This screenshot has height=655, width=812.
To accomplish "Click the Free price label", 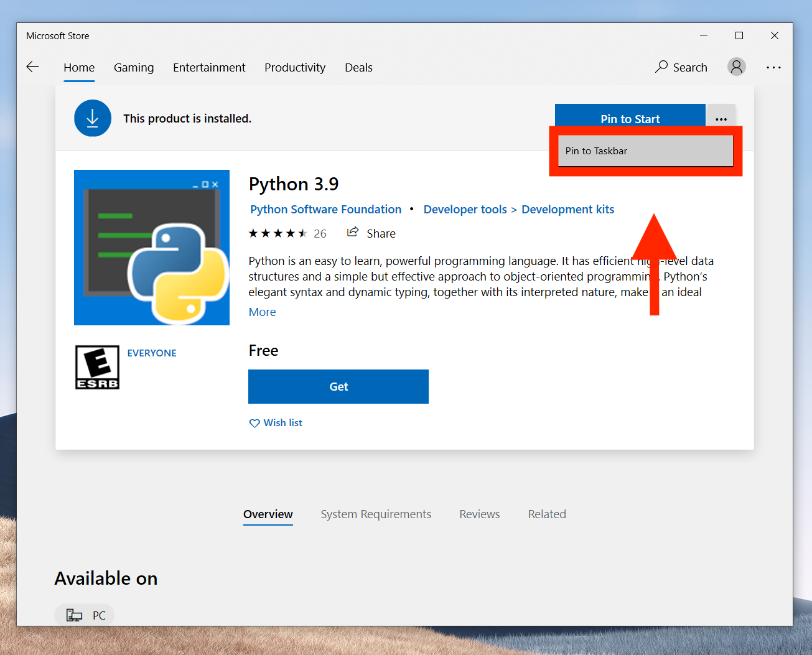I will pos(263,351).
